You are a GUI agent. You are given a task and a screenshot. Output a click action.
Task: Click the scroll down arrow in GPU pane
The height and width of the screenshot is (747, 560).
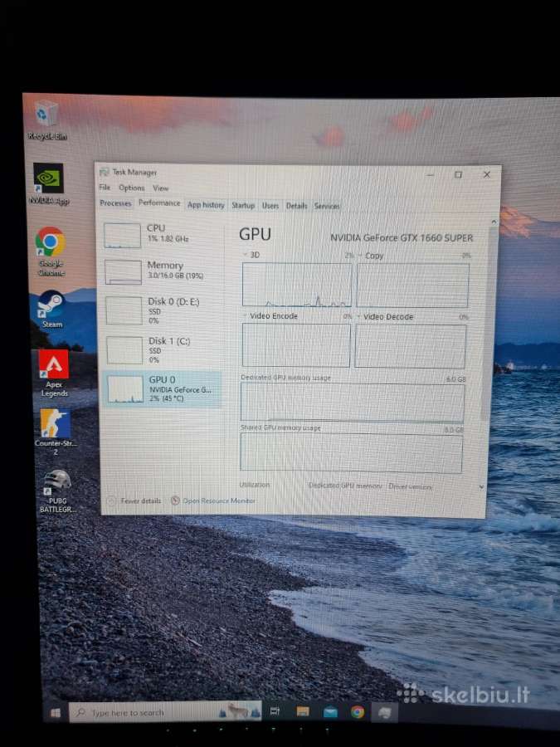[x=481, y=487]
